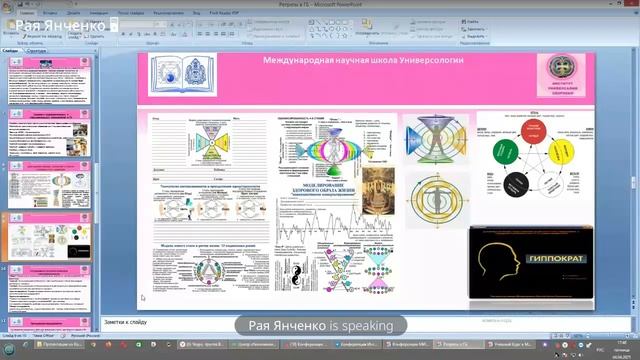
Task: Justify the paragraph text
Action: pyautogui.click(x=223, y=34)
